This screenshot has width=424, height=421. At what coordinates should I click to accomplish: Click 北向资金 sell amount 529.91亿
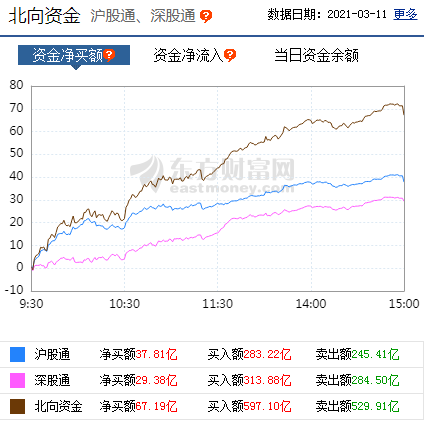(375, 406)
